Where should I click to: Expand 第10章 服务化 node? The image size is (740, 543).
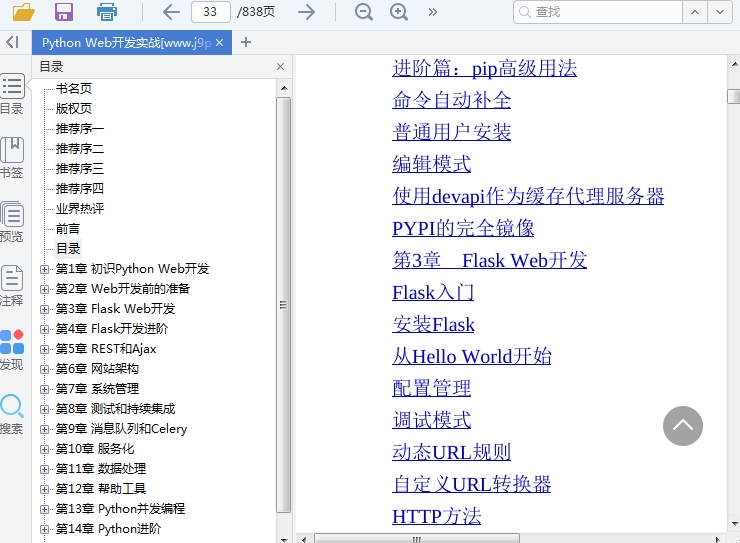(x=44, y=450)
